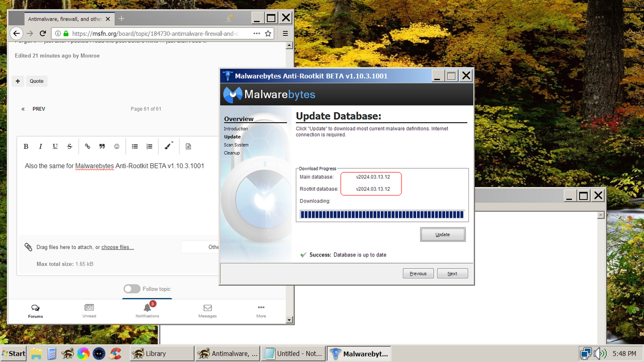Click browser vertical scrollbar down arrow
The image size is (644, 362).
289,320
